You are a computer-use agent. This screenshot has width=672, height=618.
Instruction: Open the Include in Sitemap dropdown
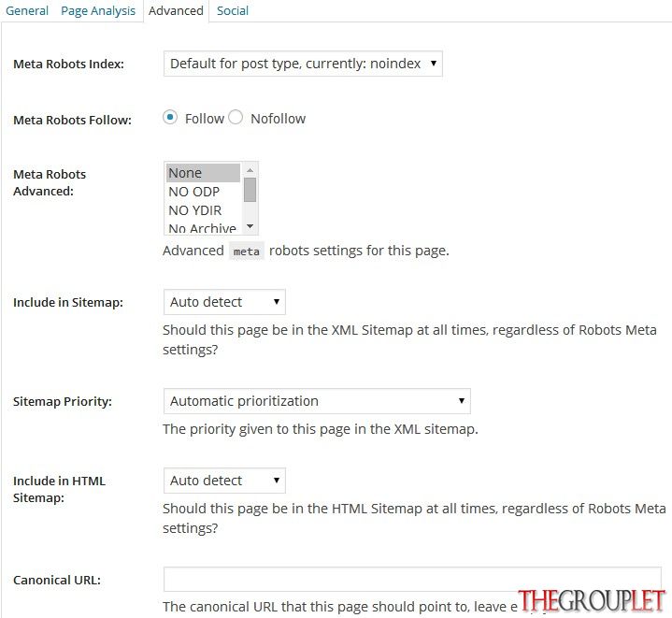pyautogui.click(x=224, y=302)
